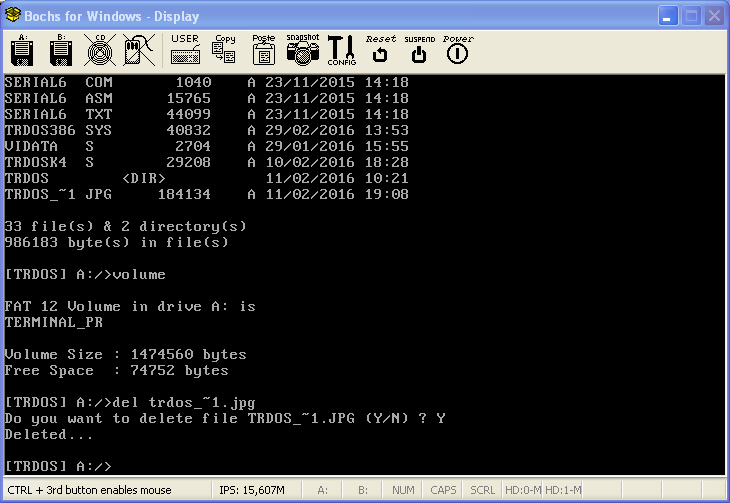Click the NUM status bar indicator
The width and height of the screenshot is (730, 503).
(403, 490)
